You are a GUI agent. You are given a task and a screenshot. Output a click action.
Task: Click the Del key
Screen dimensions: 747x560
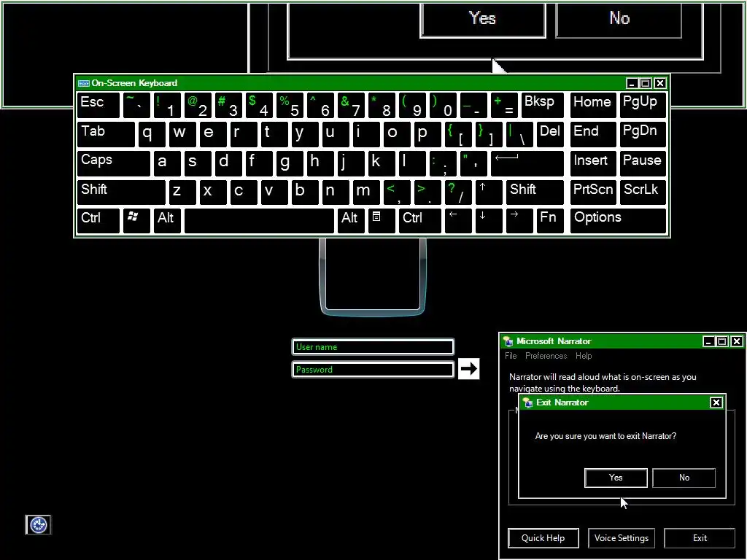pos(550,135)
